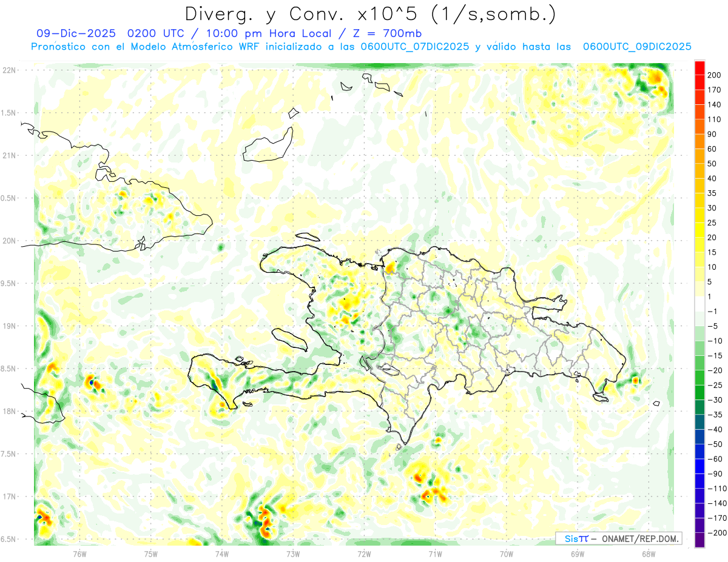The image size is (728, 562).
Task: Click the blue colorbar swatch between -60 and -90
Action: click(x=699, y=466)
